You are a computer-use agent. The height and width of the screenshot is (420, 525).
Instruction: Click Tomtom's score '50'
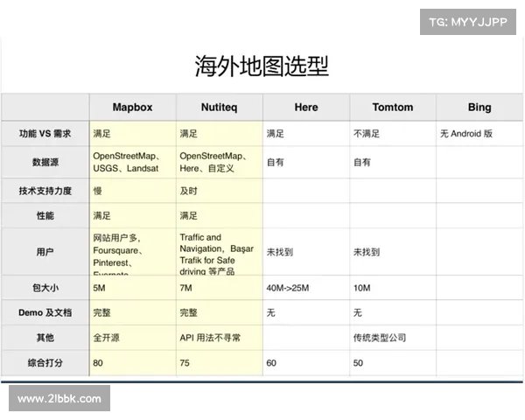(358, 363)
